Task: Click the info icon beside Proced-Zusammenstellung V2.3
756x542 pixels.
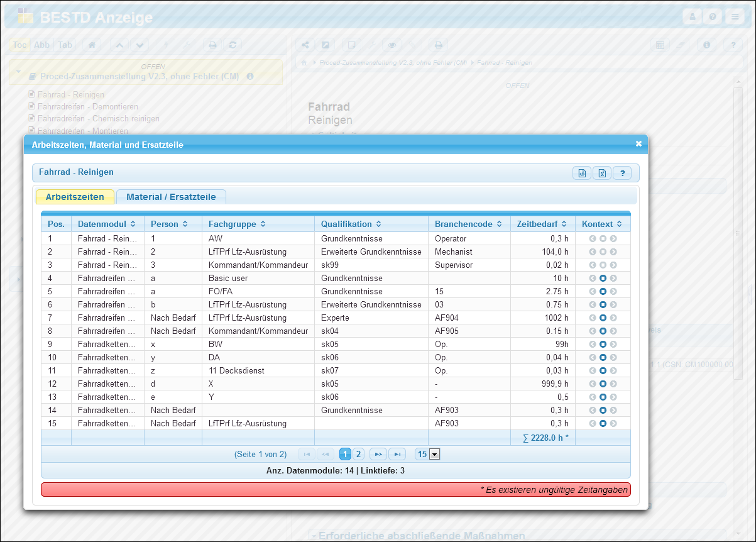Action: coord(250,76)
